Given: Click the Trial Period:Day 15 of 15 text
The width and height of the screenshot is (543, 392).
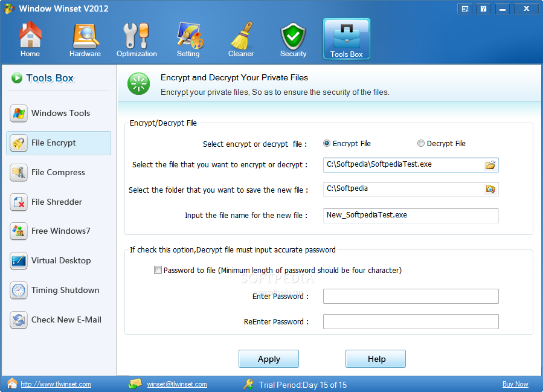Looking at the screenshot, I should [303, 385].
